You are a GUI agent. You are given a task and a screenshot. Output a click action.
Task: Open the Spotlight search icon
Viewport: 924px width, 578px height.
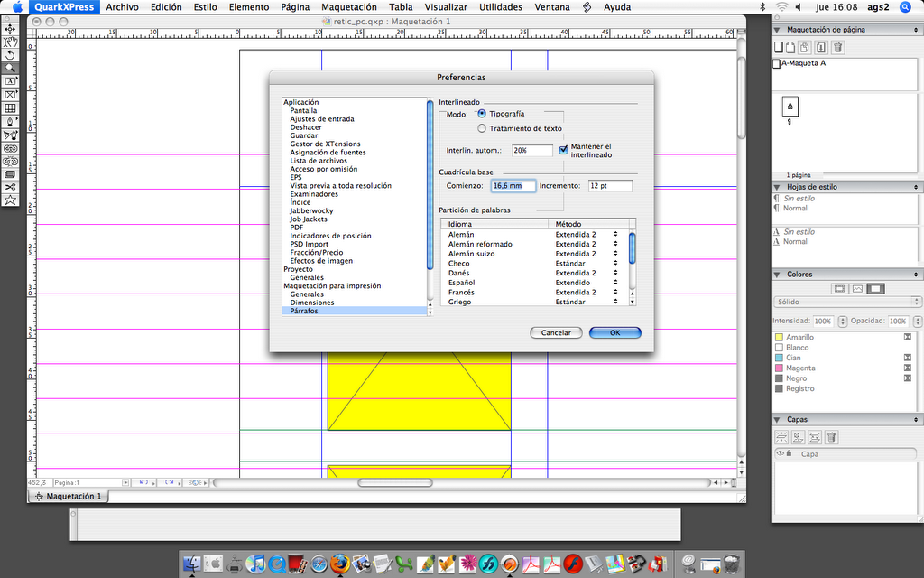click(906, 7)
